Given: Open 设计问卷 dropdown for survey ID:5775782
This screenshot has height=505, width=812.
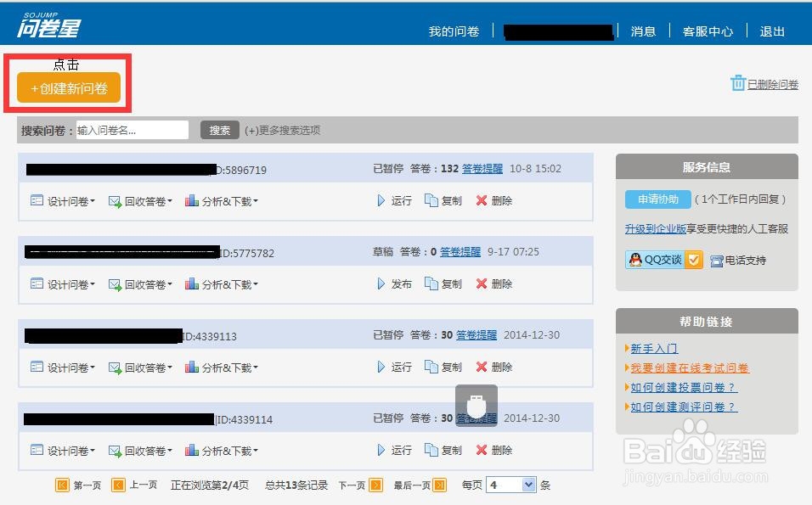Looking at the screenshot, I should click(63, 284).
